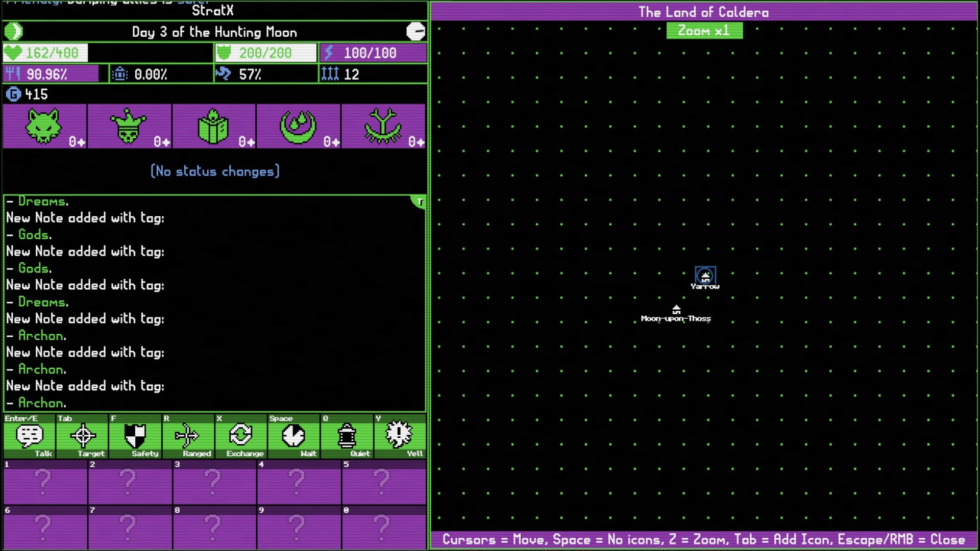This screenshot has width=980, height=551.
Task: Click the Moon-upon-Thoss map location
Action: pos(676,310)
